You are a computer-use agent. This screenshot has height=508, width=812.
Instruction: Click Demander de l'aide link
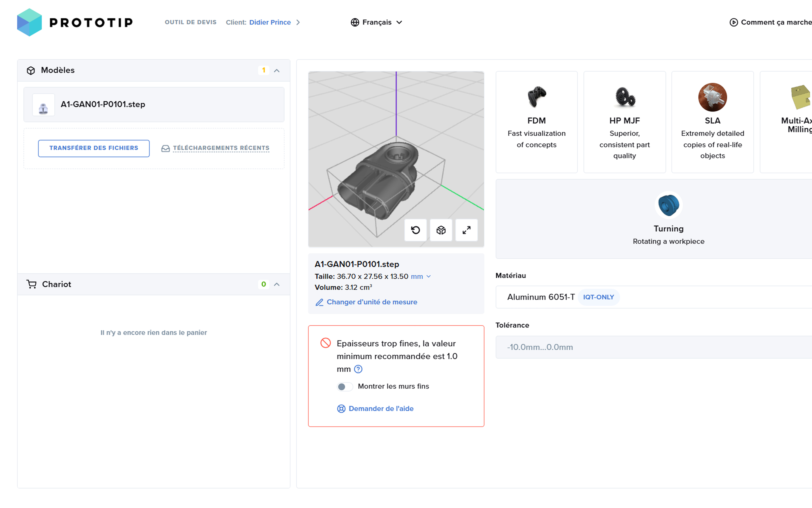click(x=381, y=409)
